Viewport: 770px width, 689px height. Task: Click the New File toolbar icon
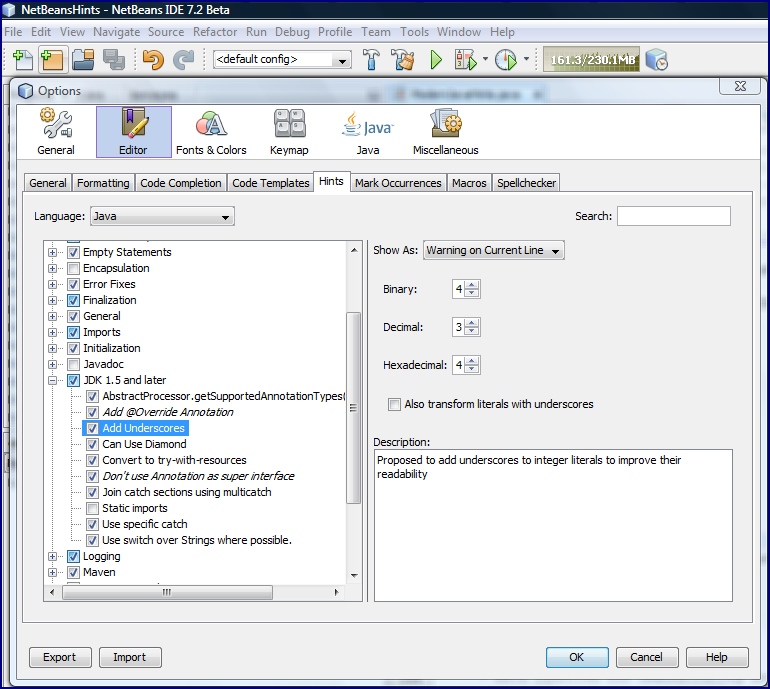coord(23,60)
